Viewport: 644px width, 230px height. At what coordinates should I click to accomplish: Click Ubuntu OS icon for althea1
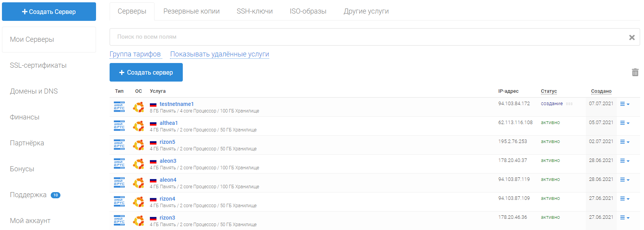click(x=138, y=126)
